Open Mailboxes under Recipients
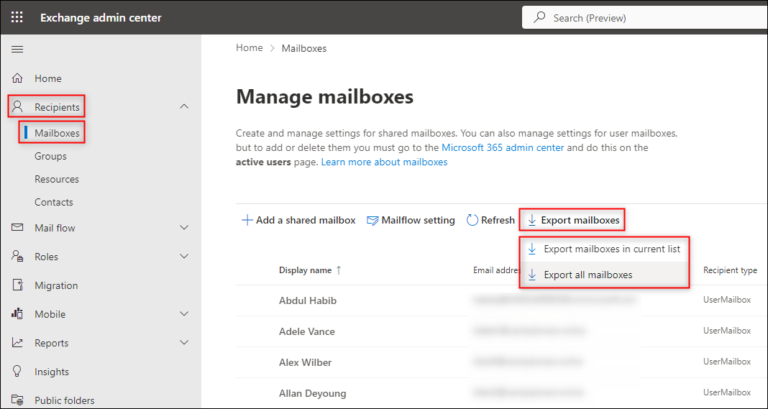Image resolution: width=768 pixels, height=409 pixels. point(57,133)
